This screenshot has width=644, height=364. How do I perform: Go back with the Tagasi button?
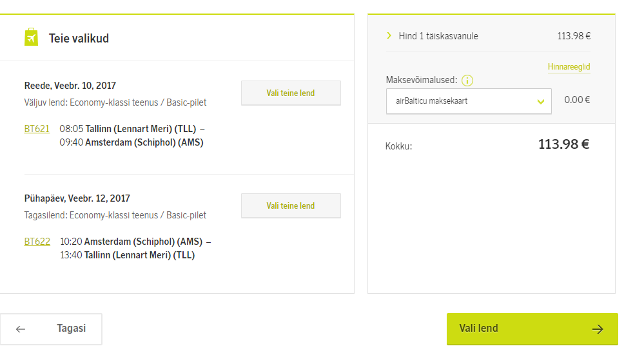pyautogui.click(x=51, y=329)
